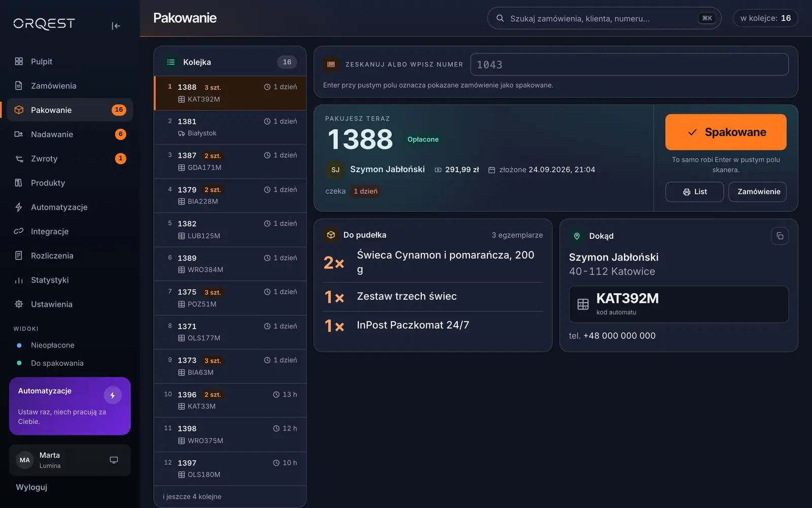Click the lightning icon on Automatyzacje promo card
This screenshot has width=812, height=508.
click(113, 395)
